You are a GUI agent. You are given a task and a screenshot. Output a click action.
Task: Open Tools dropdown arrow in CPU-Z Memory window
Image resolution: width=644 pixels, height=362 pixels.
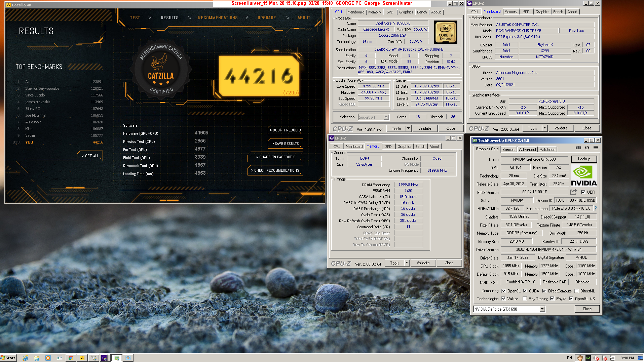pyautogui.click(x=407, y=263)
